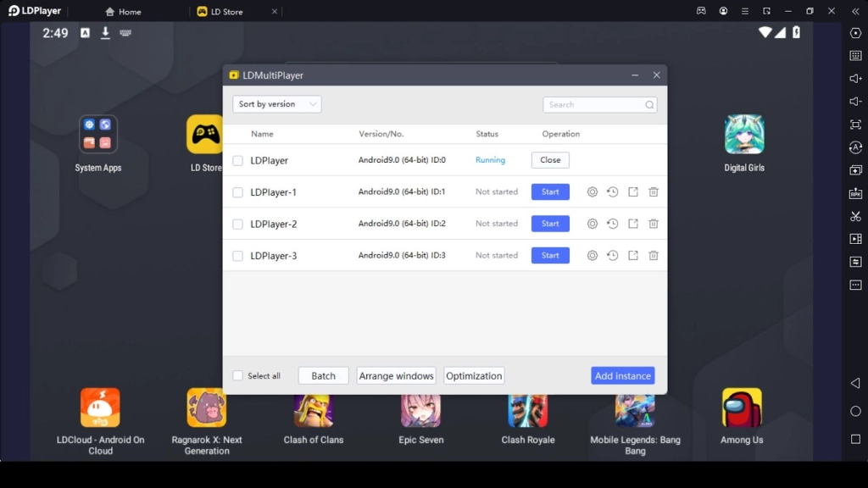Image resolution: width=868 pixels, height=488 pixels.
Task: Check the LDPlayer row checkbox
Action: (x=237, y=160)
